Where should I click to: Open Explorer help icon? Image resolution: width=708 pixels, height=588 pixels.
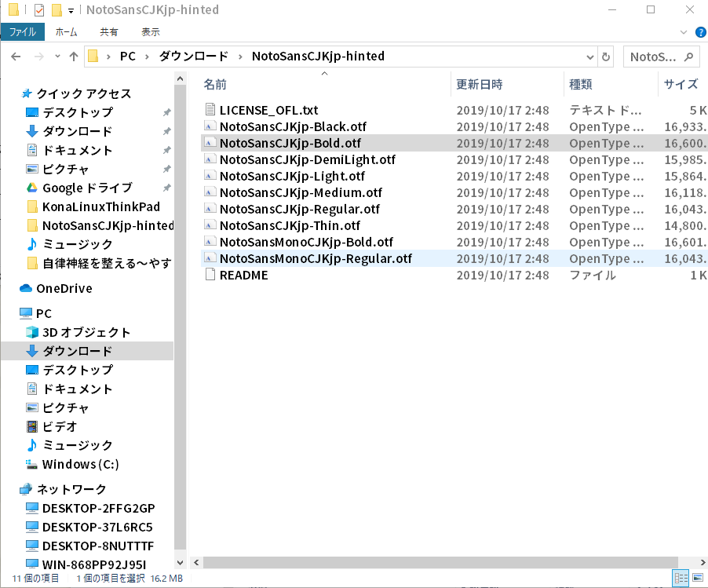701,32
